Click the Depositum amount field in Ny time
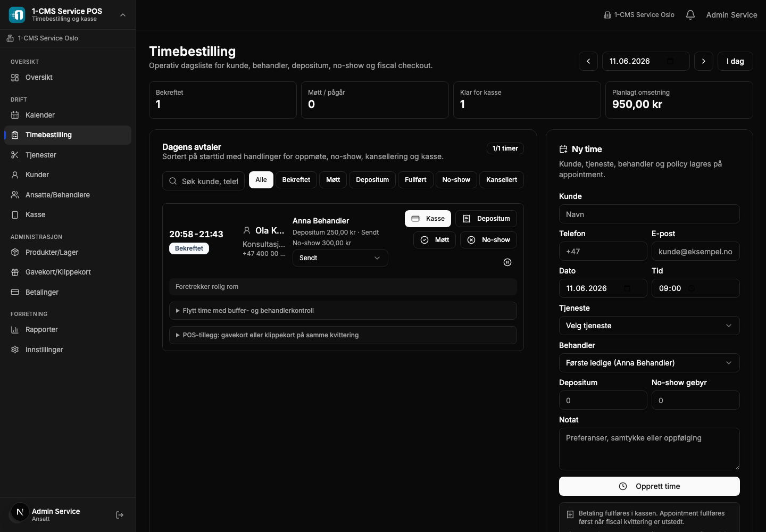The height and width of the screenshot is (532, 766). click(x=603, y=400)
